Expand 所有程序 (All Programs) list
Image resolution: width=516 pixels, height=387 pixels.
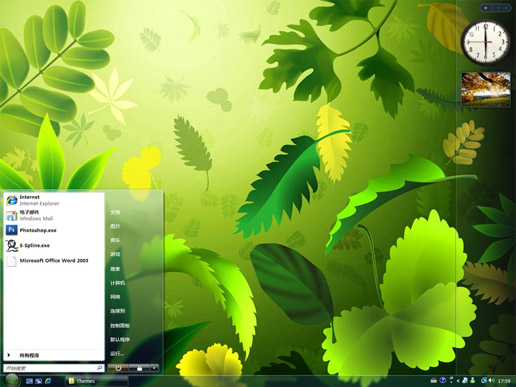(x=53, y=355)
